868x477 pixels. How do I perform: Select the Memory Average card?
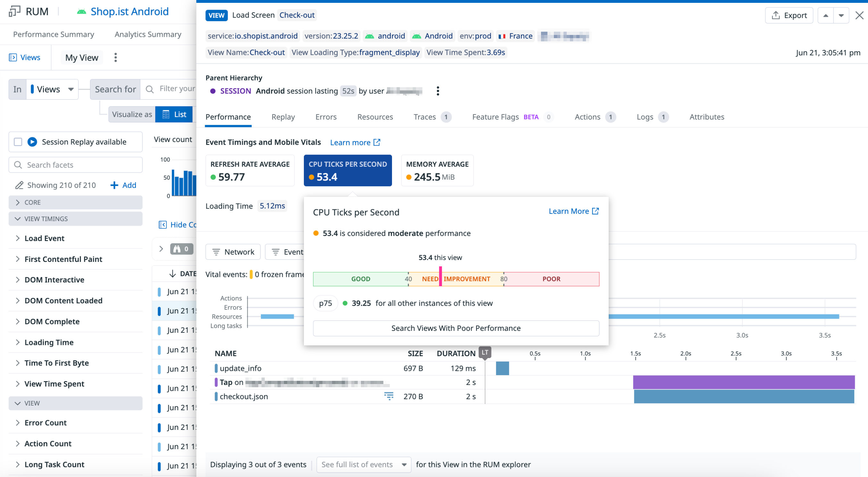(437, 171)
